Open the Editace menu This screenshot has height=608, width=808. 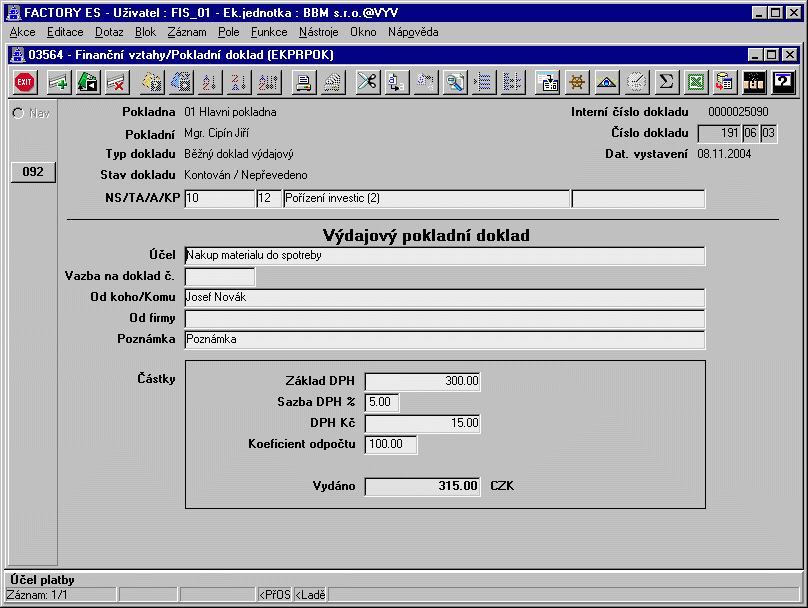coord(65,32)
